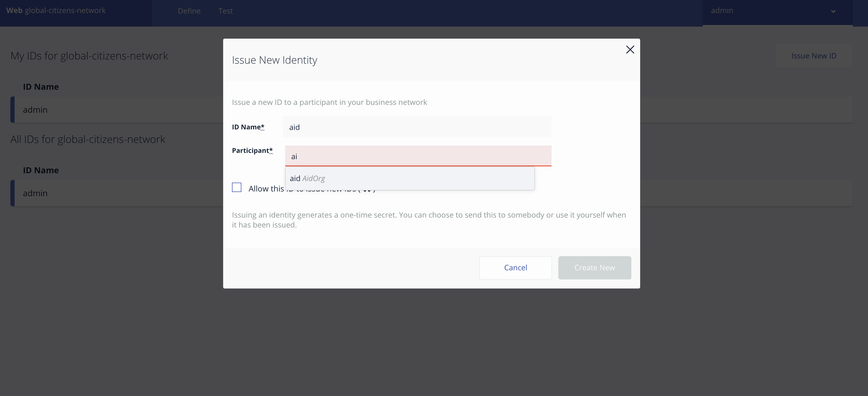Click the Participant field label
Image resolution: width=868 pixels, height=396 pixels.
pos(252,151)
